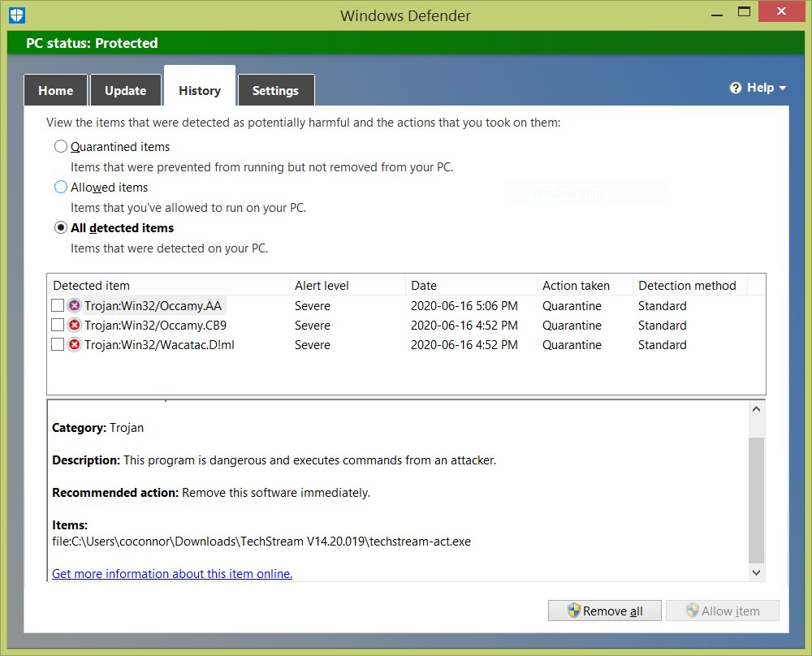This screenshot has height=656, width=812.
Task: Select the Allowed items radio button
Action: [x=61, y=187]
